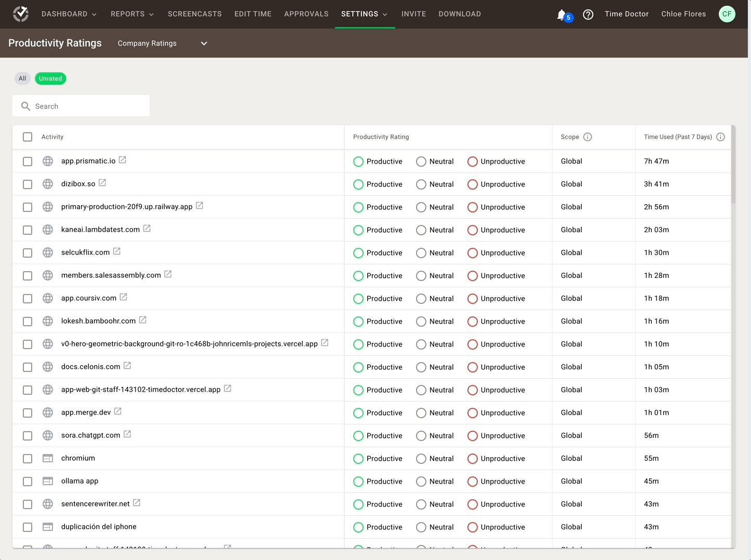Screen dimensions: 751x560
Task: Click the search magnifier icon
Action: tap(25, 106)
